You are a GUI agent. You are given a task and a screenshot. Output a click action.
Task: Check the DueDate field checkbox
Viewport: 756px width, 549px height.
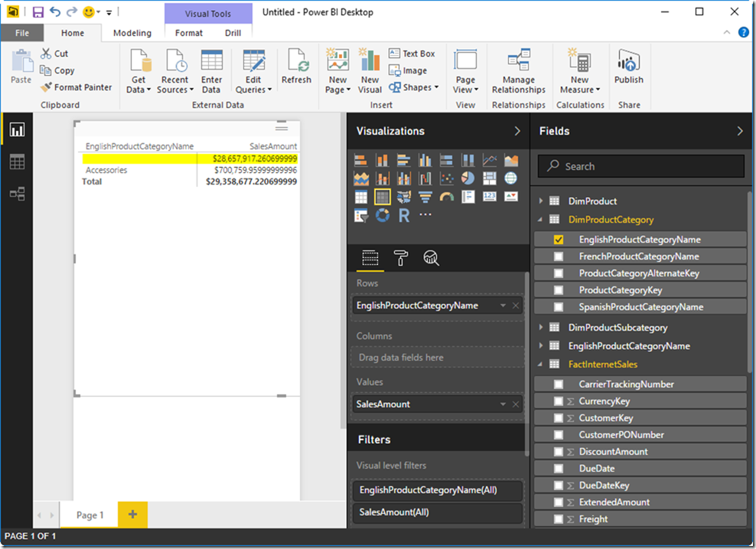click(x=559, y=469)
